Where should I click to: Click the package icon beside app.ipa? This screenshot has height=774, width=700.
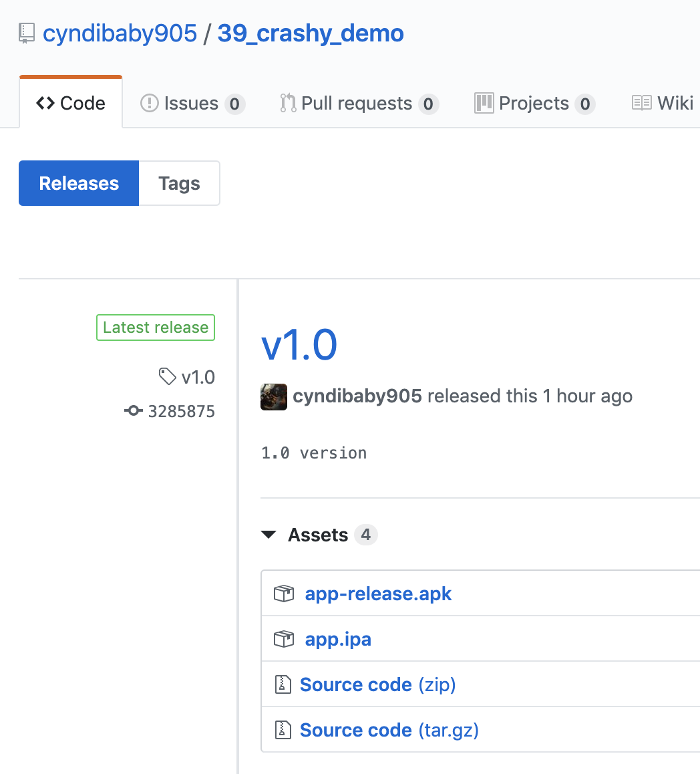tap(284, 639)
